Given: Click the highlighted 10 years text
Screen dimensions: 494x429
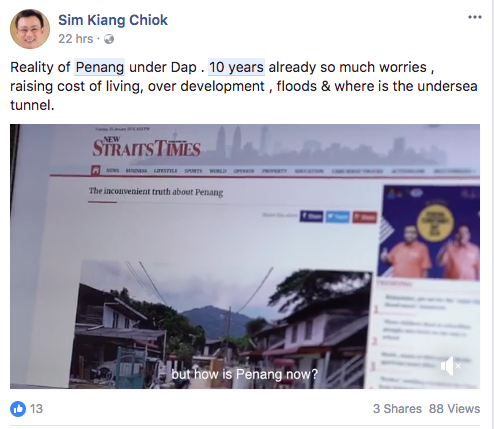Looking at the screenshot, I should [236, 67].
